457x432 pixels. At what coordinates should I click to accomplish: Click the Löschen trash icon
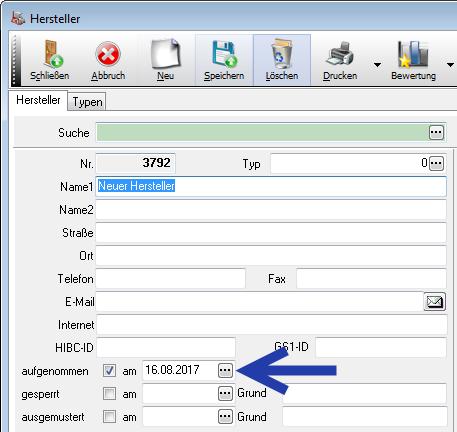[x=282, y=54]
